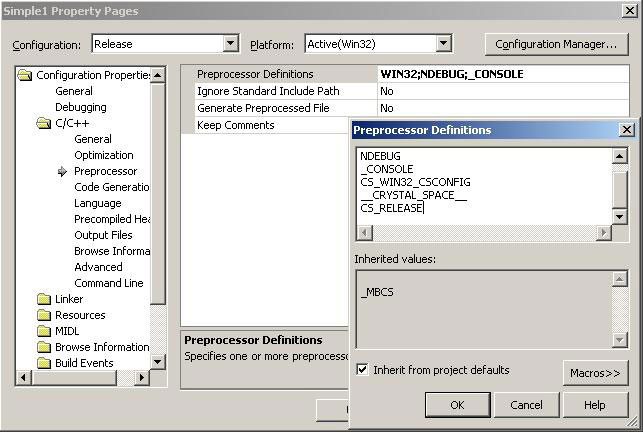Select the Debugging tree item

coord(80,107)
